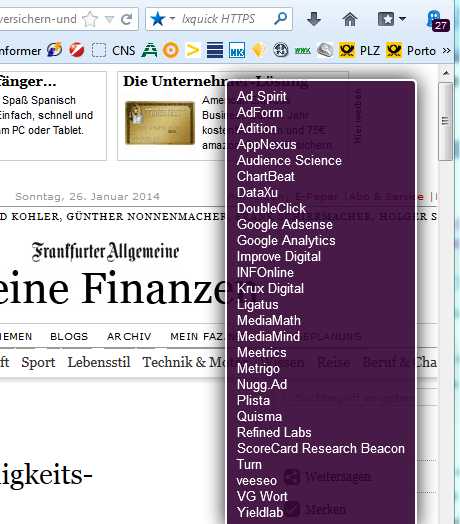The height and width of the screenshot is (524, 460).
Task: Click the Plista tracker entry
Action: [x=253, y=400]
